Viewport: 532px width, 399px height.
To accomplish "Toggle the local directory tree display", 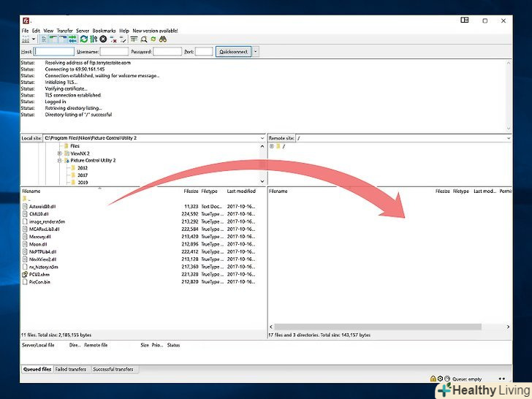I will tap(54, 39).
